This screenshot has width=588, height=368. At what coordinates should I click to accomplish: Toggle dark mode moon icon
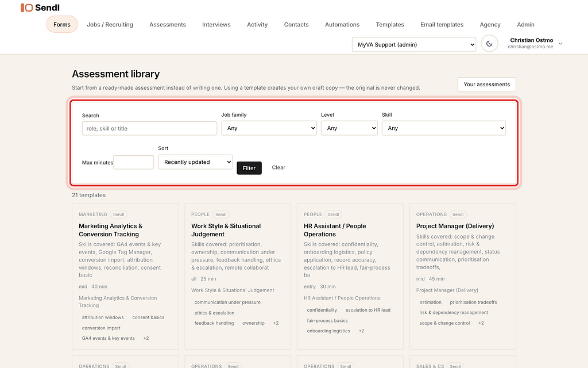[489, 44]
